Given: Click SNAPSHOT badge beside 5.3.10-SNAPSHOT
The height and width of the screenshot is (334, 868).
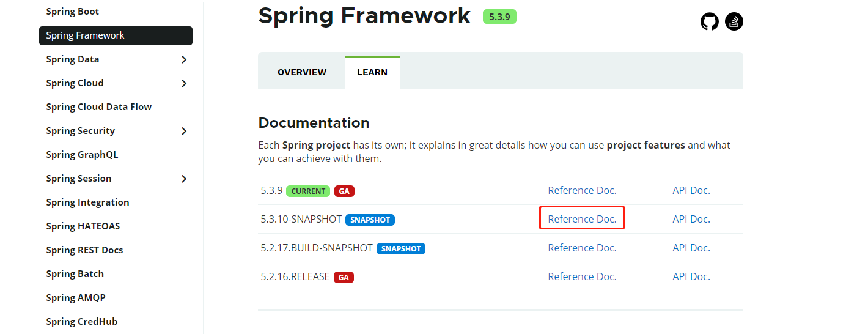Looking at the screenshot, I should (x=370, y=220).
